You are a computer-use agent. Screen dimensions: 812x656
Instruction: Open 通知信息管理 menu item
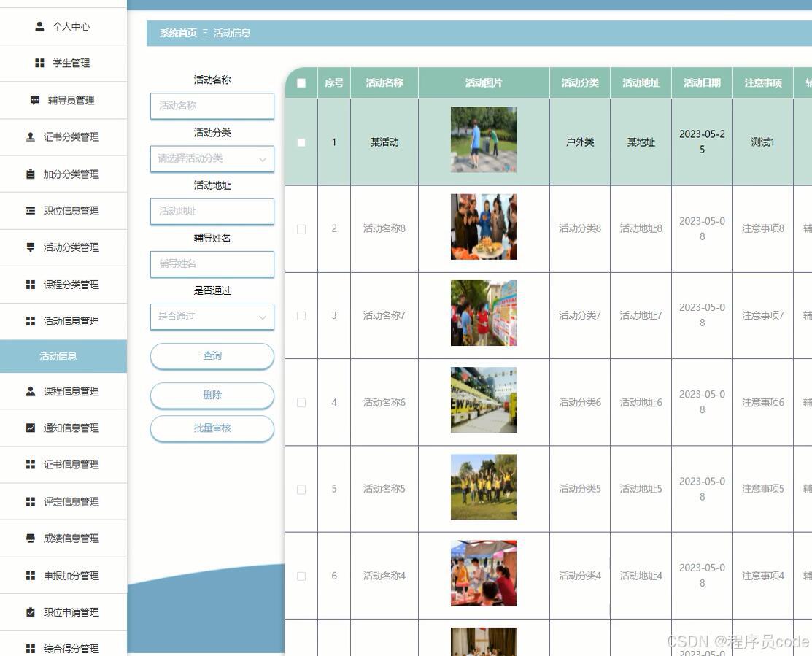coord(63,428)
